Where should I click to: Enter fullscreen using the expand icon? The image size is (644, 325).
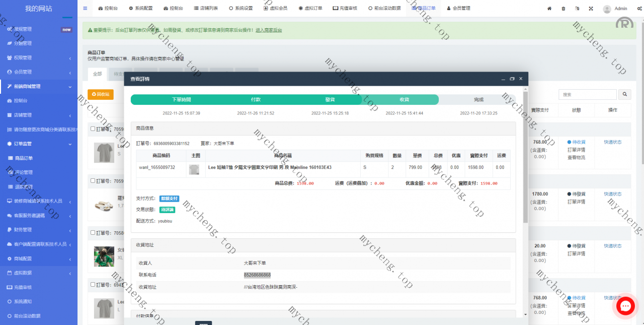(591, 9)
